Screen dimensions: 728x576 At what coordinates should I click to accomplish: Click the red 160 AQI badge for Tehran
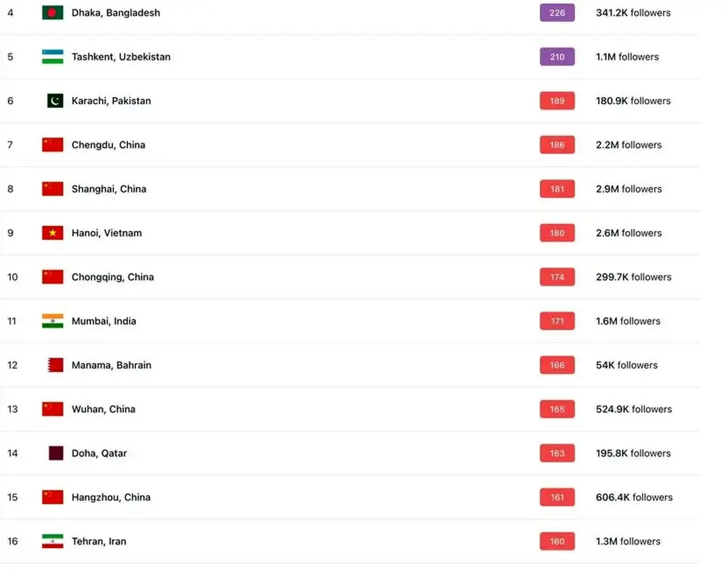[557, 541]
